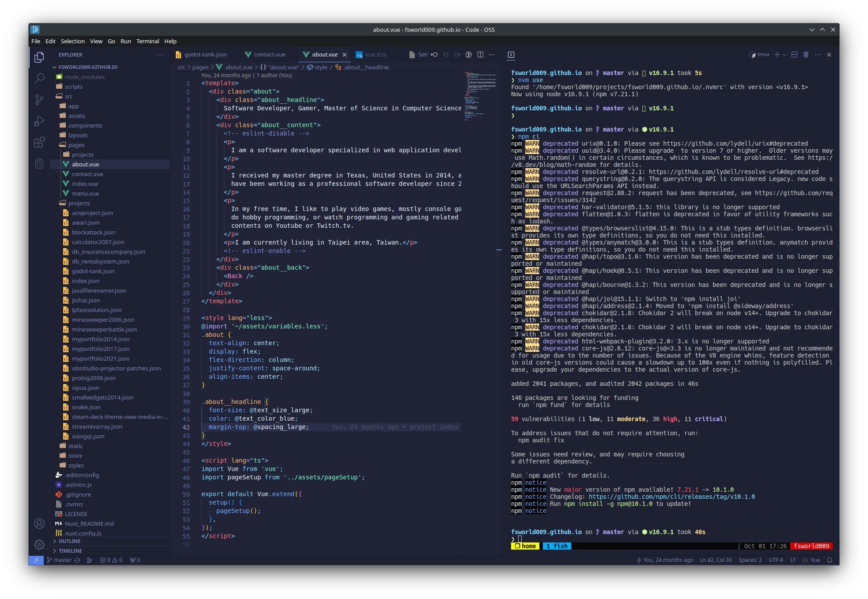Open the npm changelog URL in terminal

[671, 497]
